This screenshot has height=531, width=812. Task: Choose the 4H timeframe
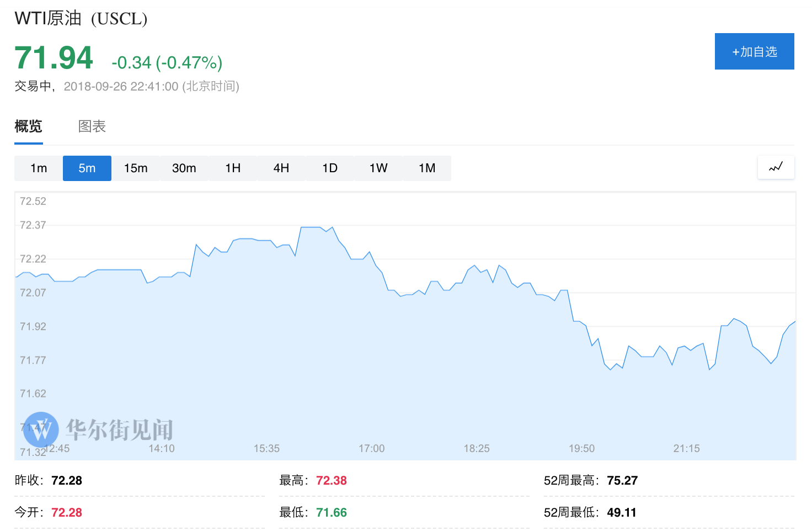(281, 168)
